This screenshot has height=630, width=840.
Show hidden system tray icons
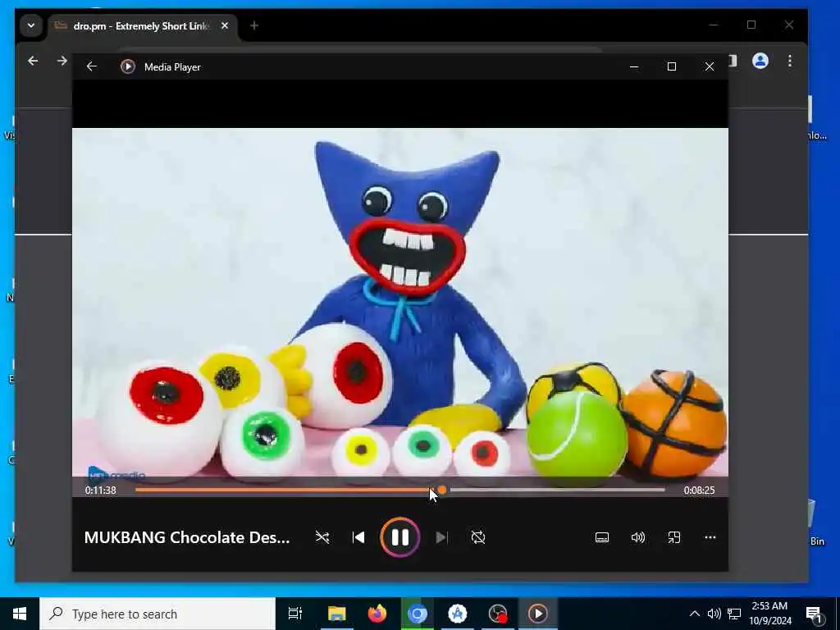pos(694,614)
